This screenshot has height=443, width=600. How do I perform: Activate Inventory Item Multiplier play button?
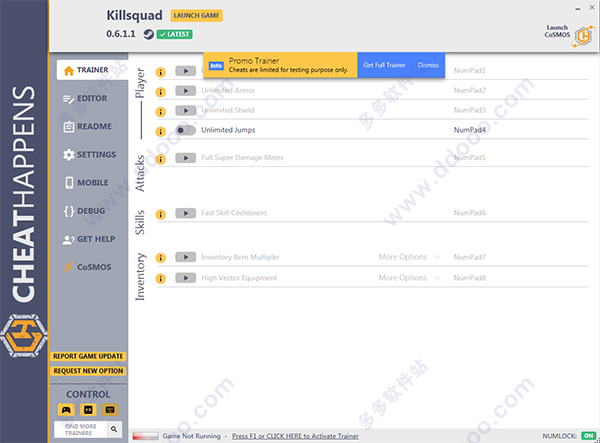(186, 257)
